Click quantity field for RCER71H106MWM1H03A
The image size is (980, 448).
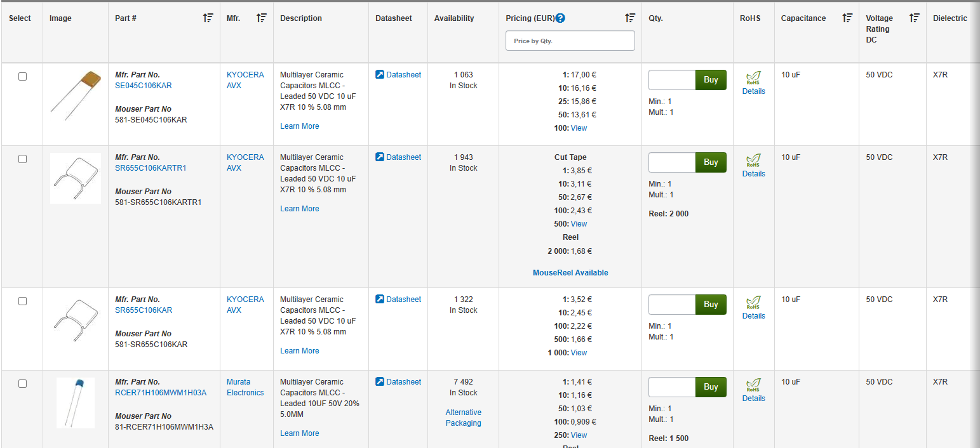click(672, 387)
